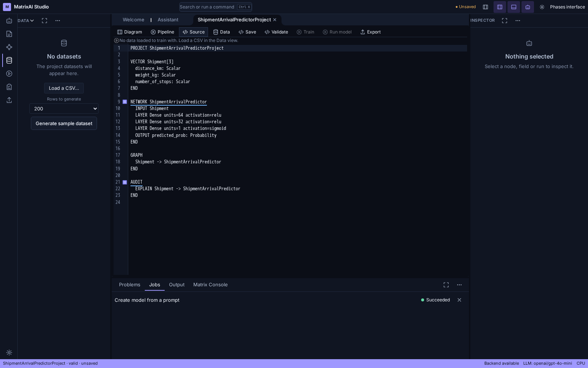This screenshot has width=588, height=368.
Task: Maximize the Inspector panel
Action: coord(505,21)
